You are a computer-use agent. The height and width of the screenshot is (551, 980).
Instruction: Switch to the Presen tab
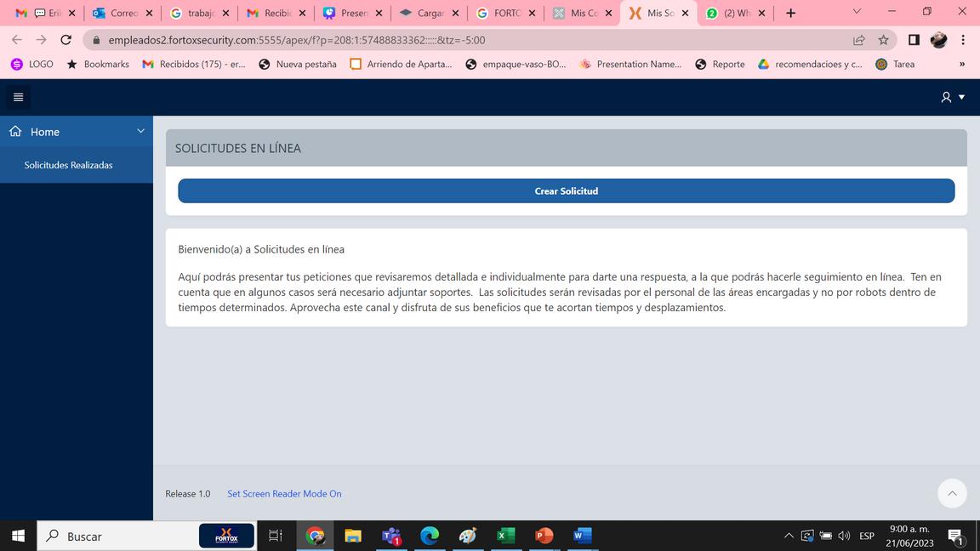352,13
